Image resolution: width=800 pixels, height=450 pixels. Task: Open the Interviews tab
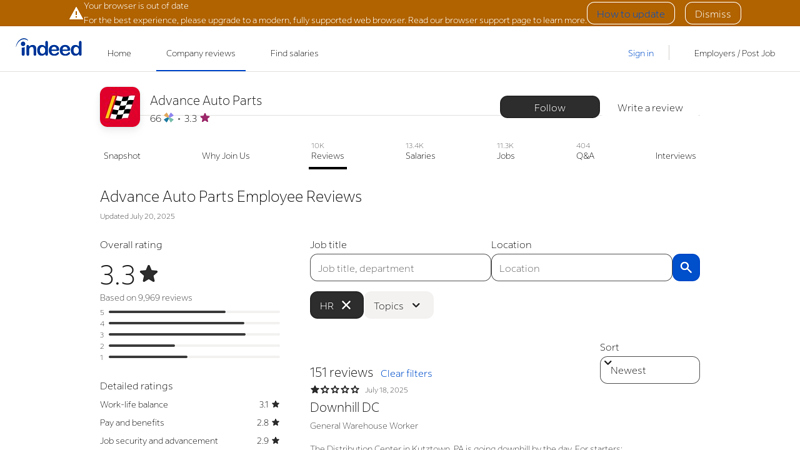676,156
